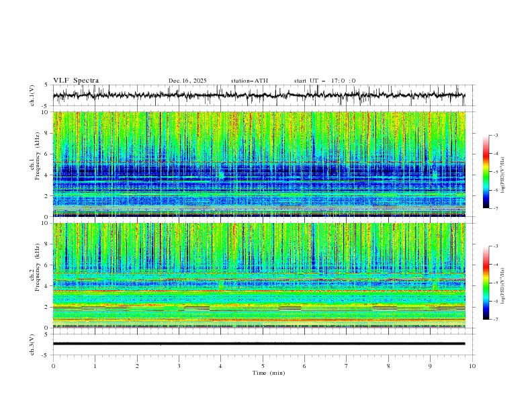Select the start UT 17:0:0 text
The height and width of the screenshot is (411, 532).
coord(324,81)
